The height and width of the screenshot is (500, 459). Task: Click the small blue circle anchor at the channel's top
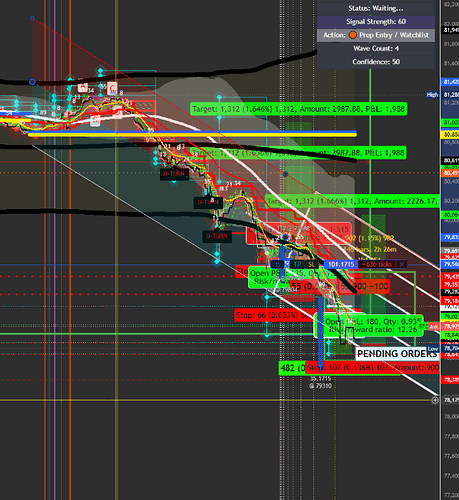(x=32, y=18)
